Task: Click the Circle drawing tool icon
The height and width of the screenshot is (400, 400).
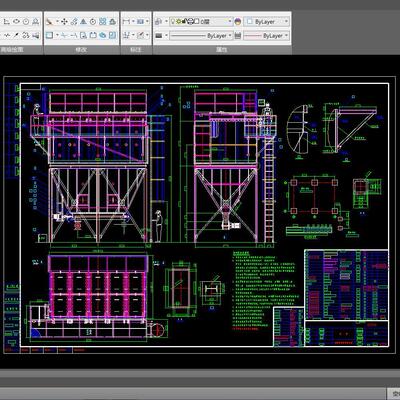Action: click(26, 22)
